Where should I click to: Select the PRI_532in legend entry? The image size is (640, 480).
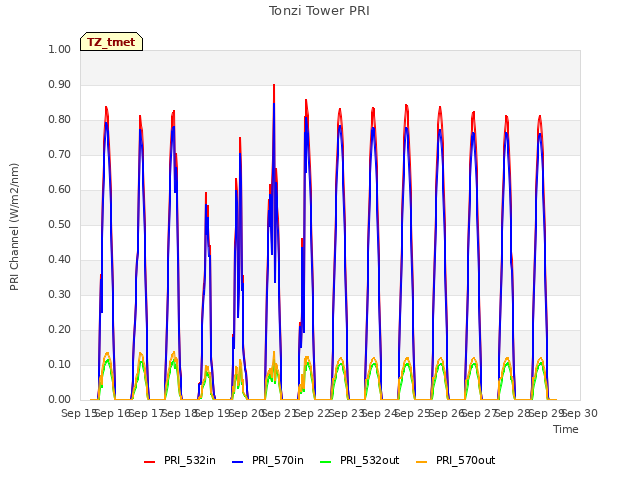click(x=180, y=460)
